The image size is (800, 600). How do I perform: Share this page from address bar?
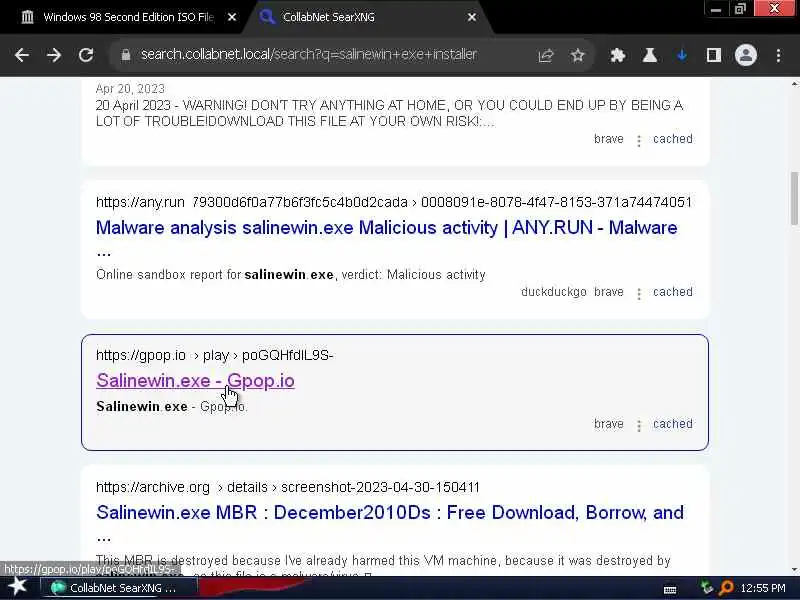pyautogui.click(x=545, y=55)
